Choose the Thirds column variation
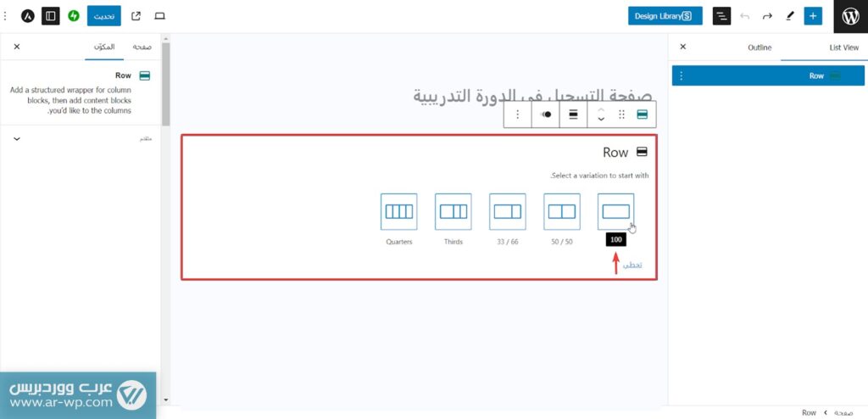868x419 pixels. (453, 211)
